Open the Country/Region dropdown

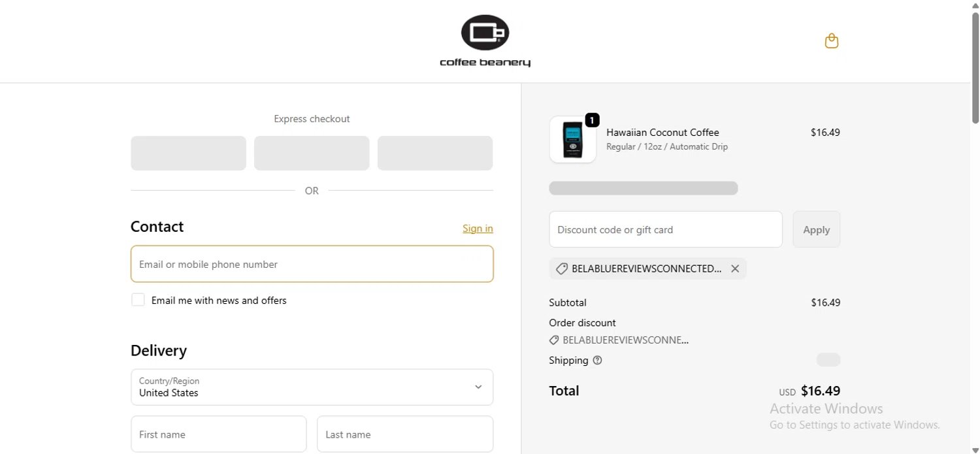(x=312, y=387)
